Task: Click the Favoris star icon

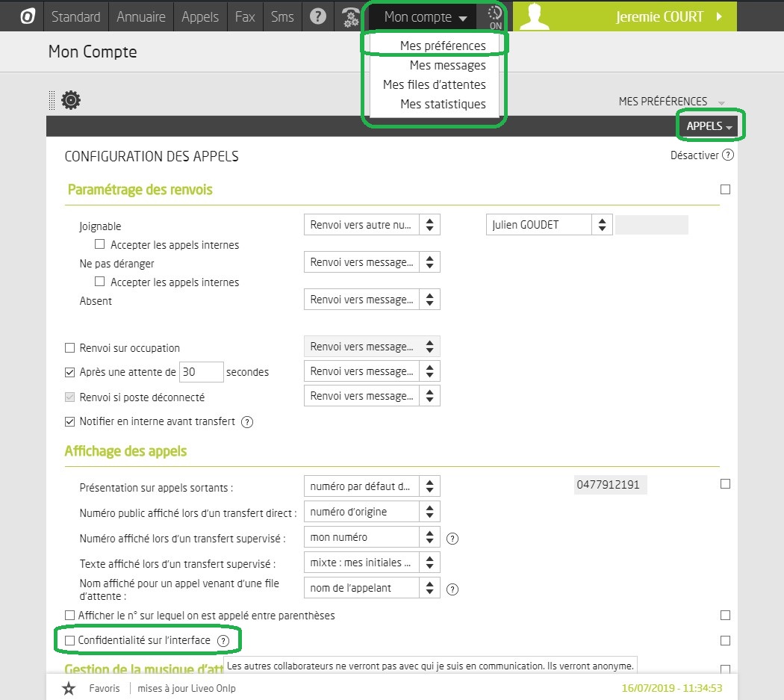Action: pos(69,688)
